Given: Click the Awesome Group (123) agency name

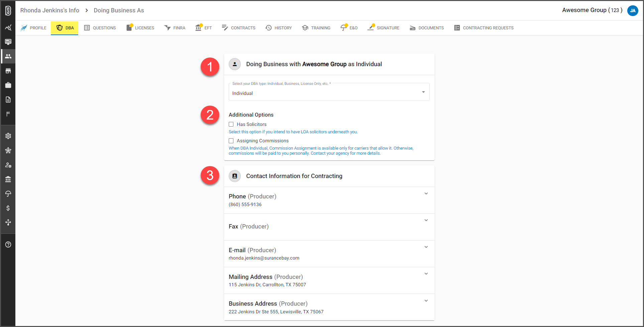Looking at the screenshot, I should click(x=592, y=10).
